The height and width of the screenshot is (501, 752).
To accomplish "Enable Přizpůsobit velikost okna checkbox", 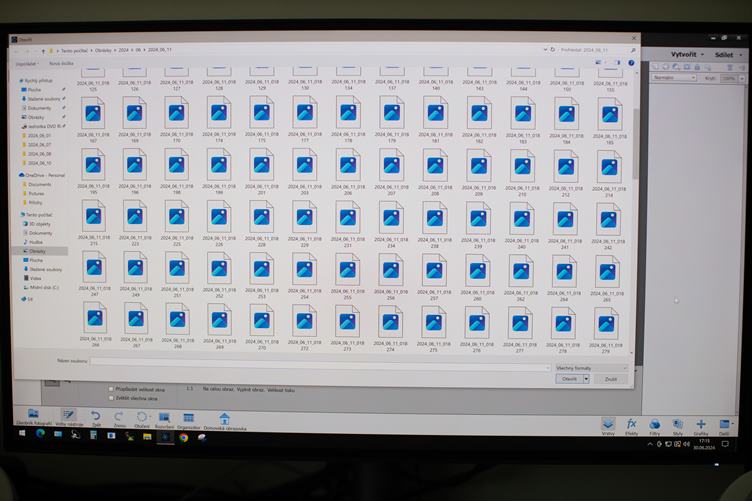I will tap(111, 389).
